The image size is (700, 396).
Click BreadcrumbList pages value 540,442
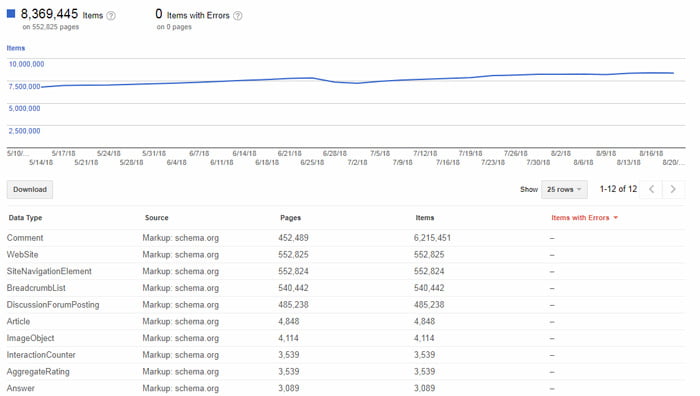pyautogui.click(x=293, y=288)
